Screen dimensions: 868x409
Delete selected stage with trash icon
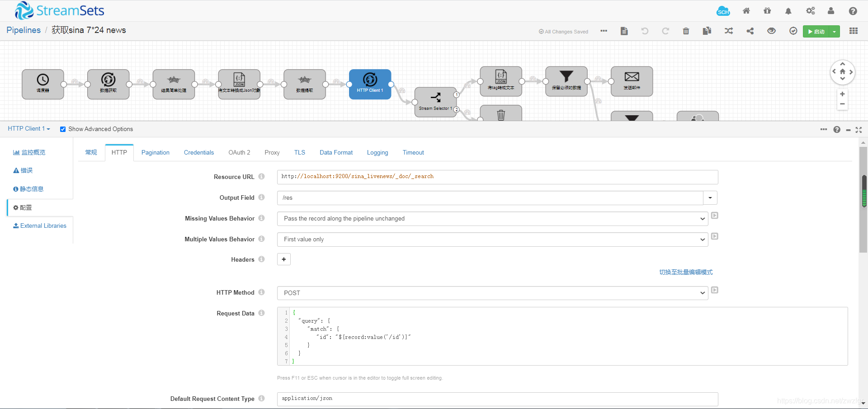tap(686, 31)
